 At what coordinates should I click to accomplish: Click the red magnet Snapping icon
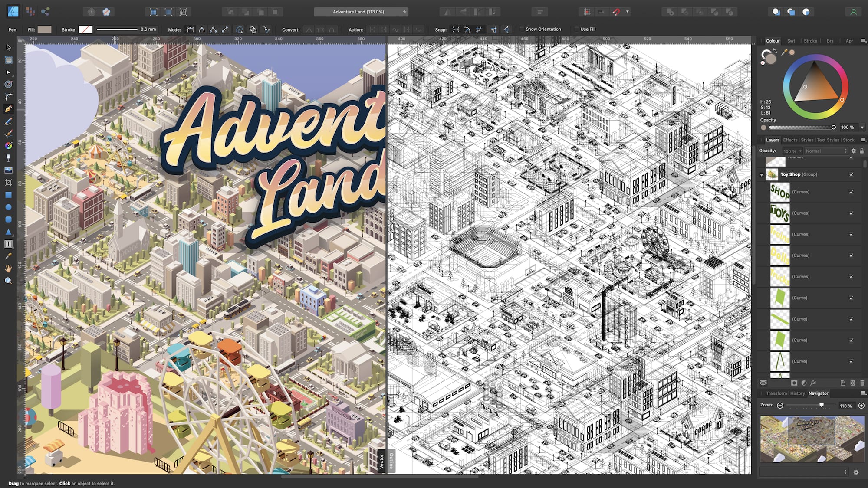coord(616,12)
